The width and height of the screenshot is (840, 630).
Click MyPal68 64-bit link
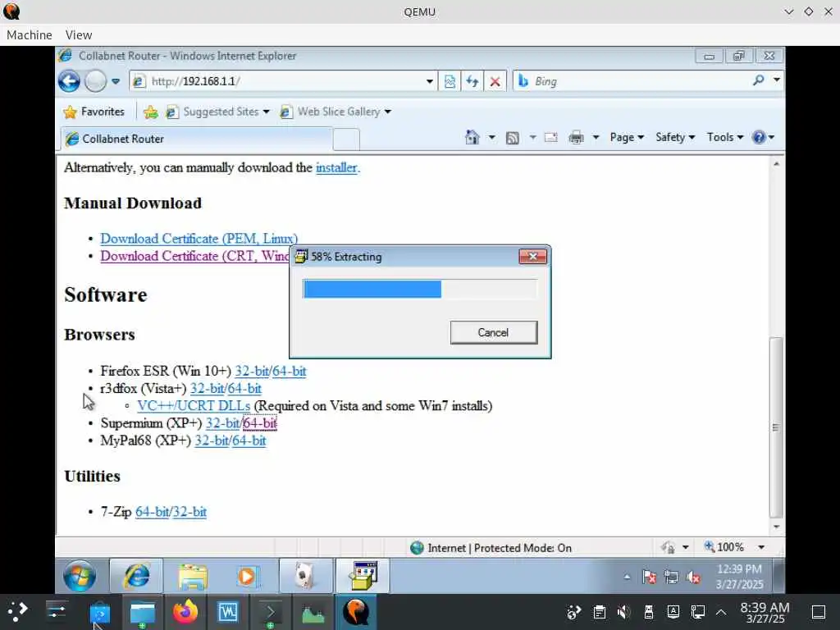[x=249, y=441]
